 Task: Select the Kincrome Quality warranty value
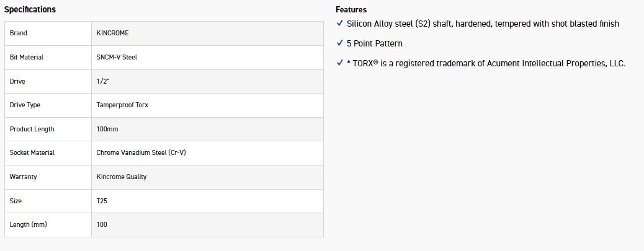[122, 177]
